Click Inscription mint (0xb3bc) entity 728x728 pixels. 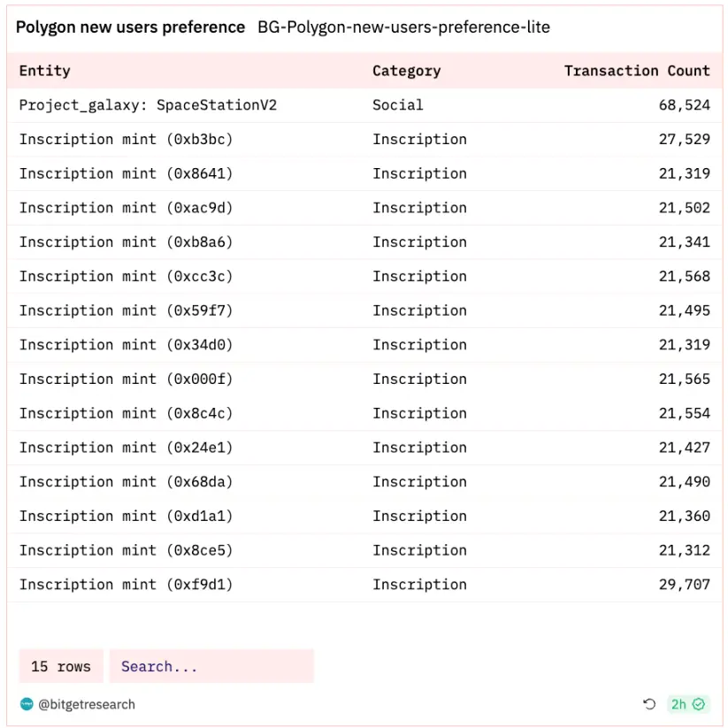(x=126, y=139)
